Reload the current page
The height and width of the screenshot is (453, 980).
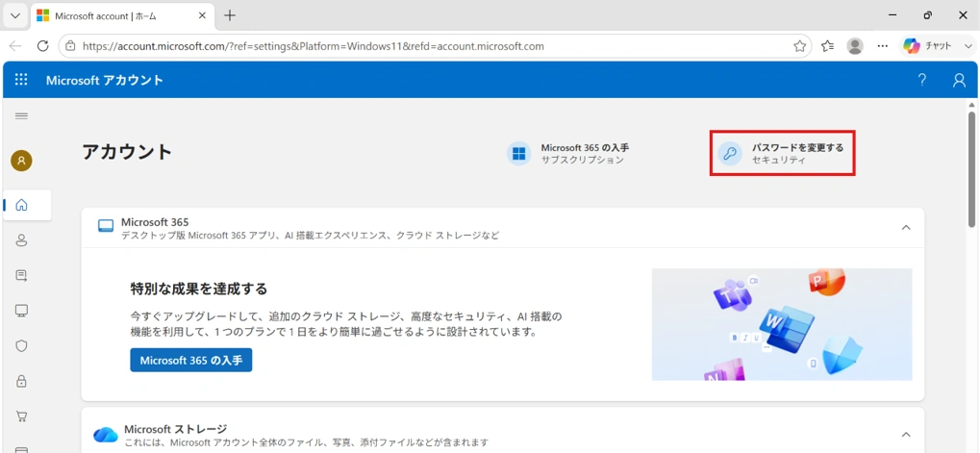42,45
